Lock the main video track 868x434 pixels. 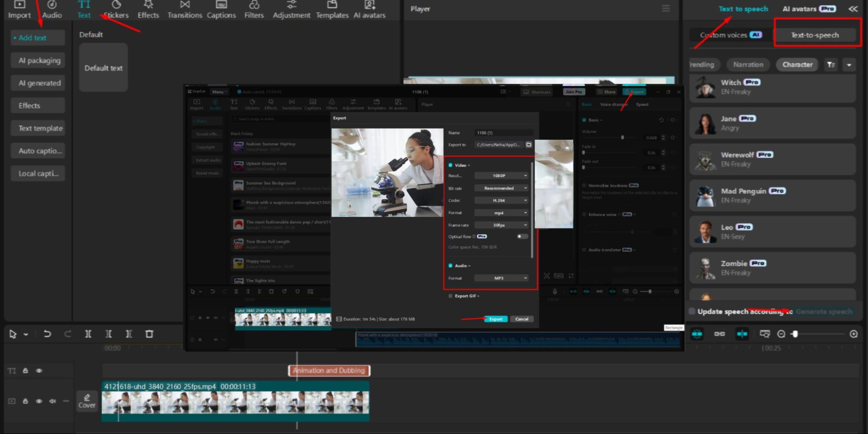click(x=26, y=401)
